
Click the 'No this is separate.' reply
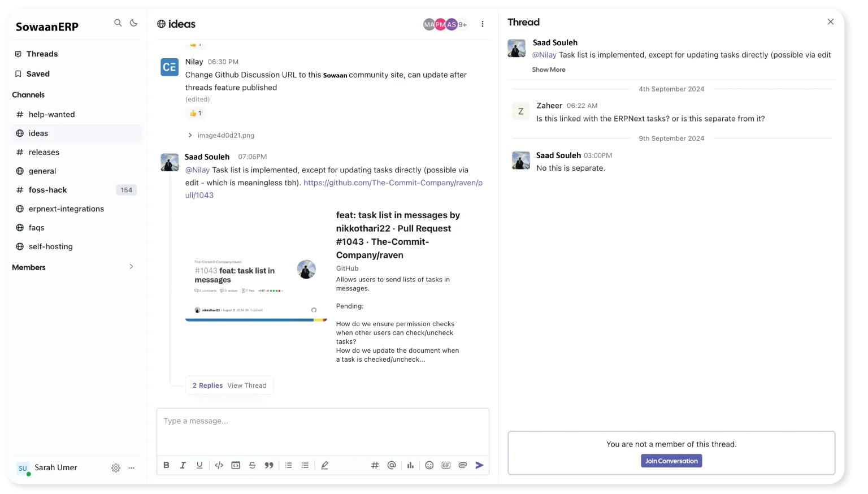[570, 168]
